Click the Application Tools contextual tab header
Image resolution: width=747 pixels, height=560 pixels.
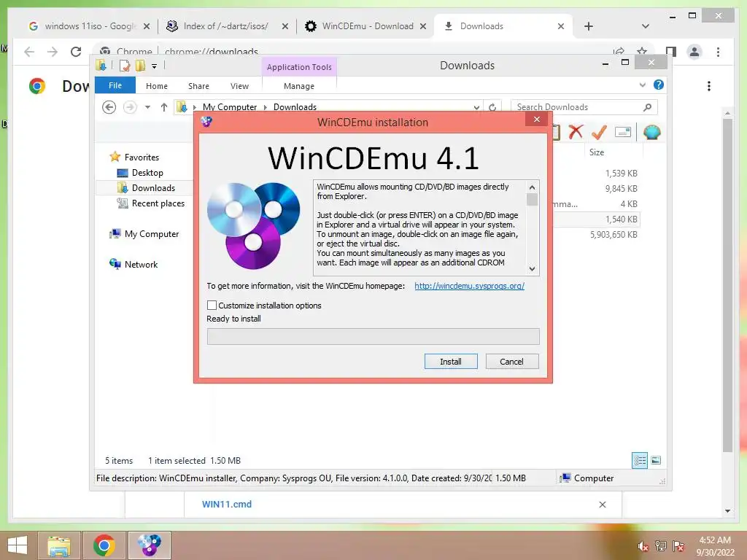point(299,67)
